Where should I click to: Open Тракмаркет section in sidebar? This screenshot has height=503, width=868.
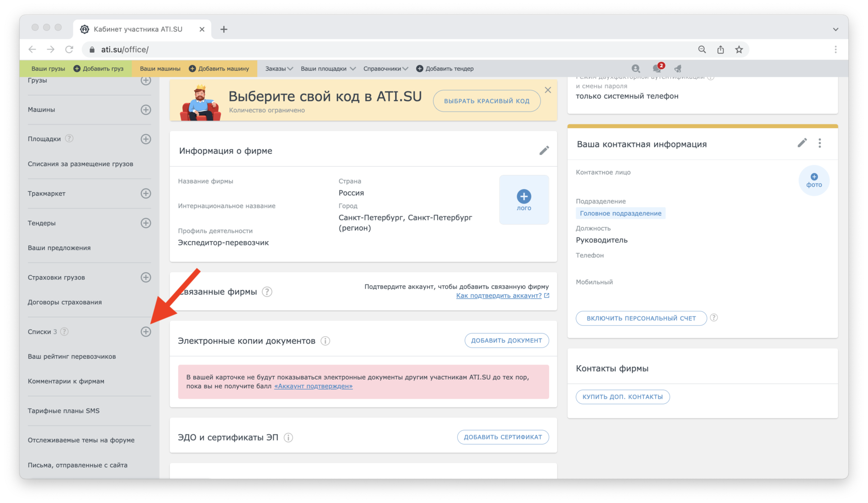pos(47,193)
